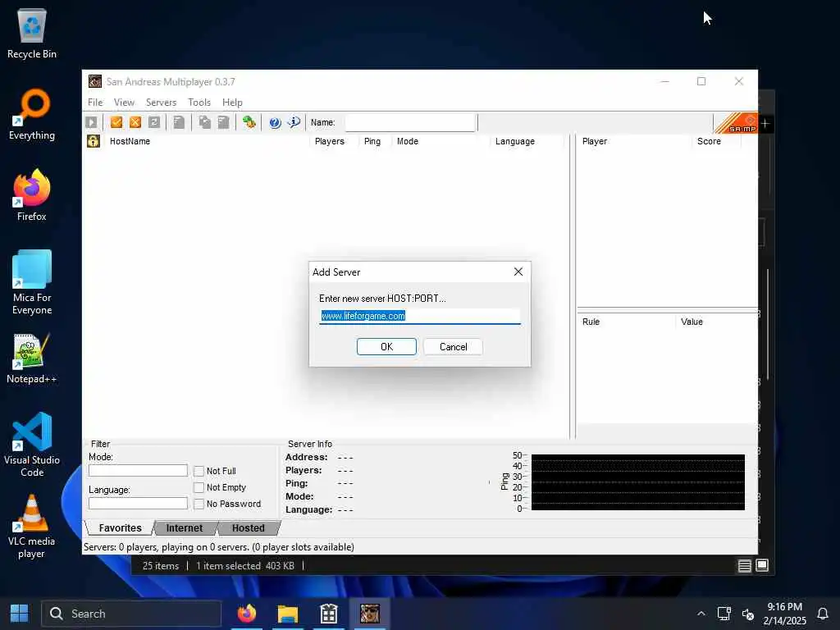
Task: Open the Windows Start menu
Action: point(20,614)
